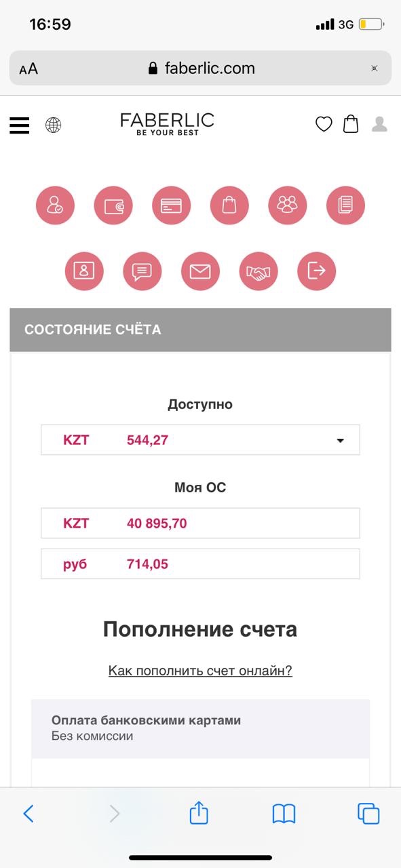Expand the KZT 544,27 available balance dropdown

(200, 440)
